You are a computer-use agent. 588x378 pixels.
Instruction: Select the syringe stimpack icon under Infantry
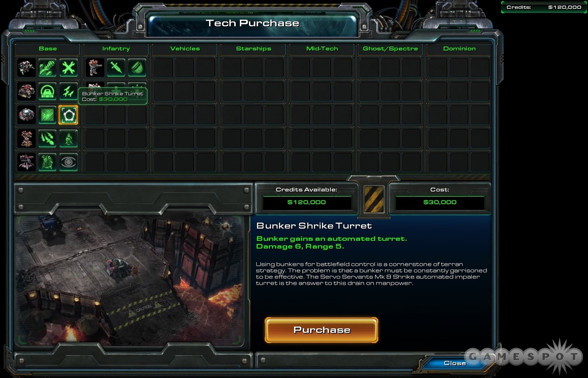coord(116,68)
